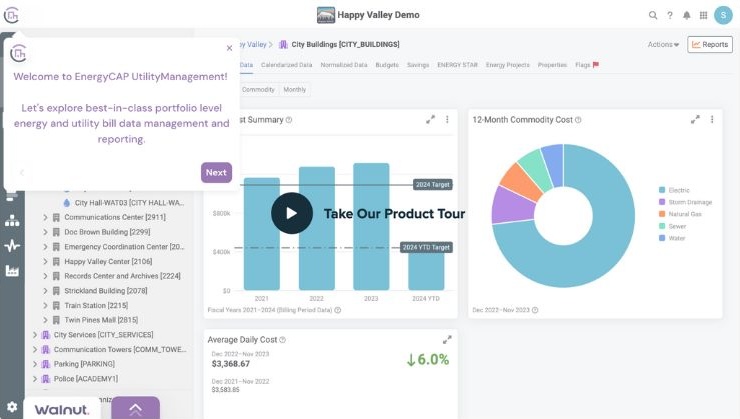
Task: Open the apps grid menu
Action: point(702,15)
